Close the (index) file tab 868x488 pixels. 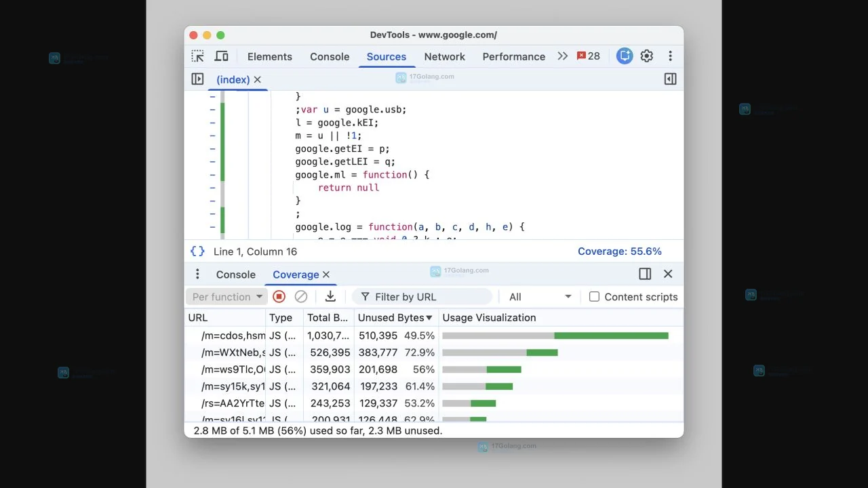(257, 80)
